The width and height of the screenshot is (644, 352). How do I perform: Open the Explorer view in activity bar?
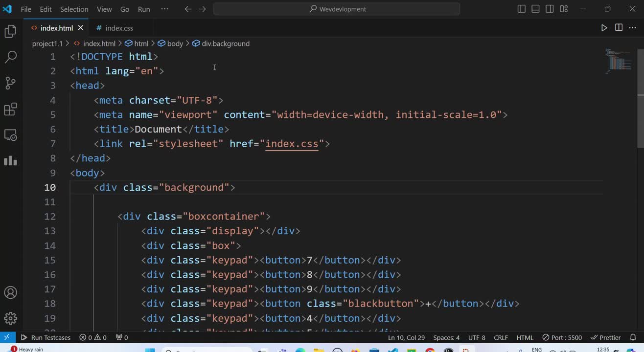[x=10, y=32]
